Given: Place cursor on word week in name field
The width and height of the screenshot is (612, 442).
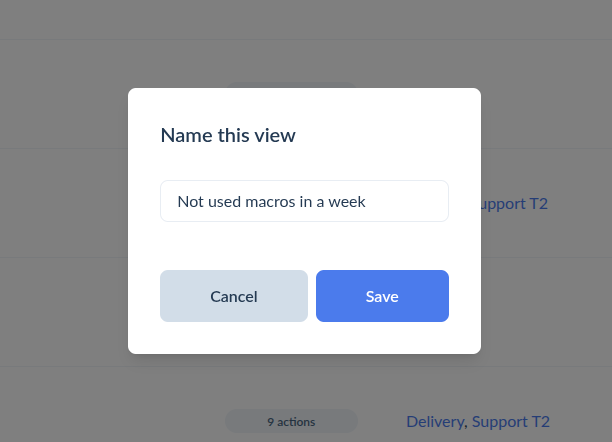Looking at the screenshot, I should pyautogui.click(x=347, y=202).
